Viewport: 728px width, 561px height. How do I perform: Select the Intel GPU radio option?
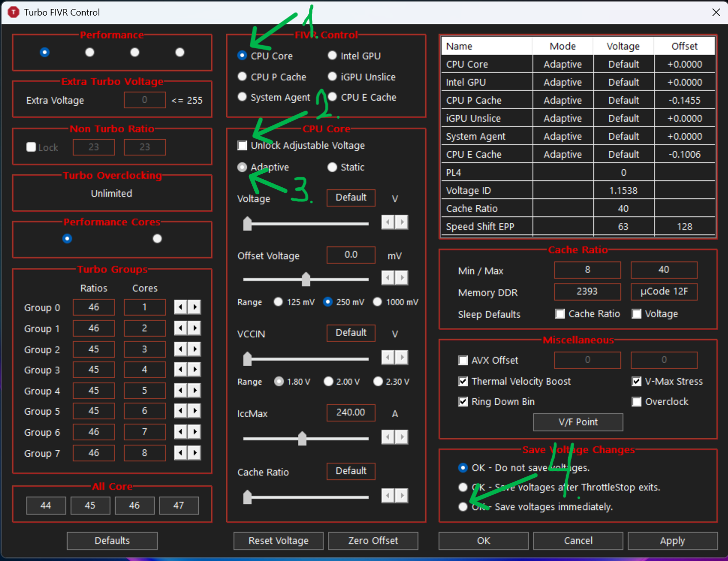[332, 56]
